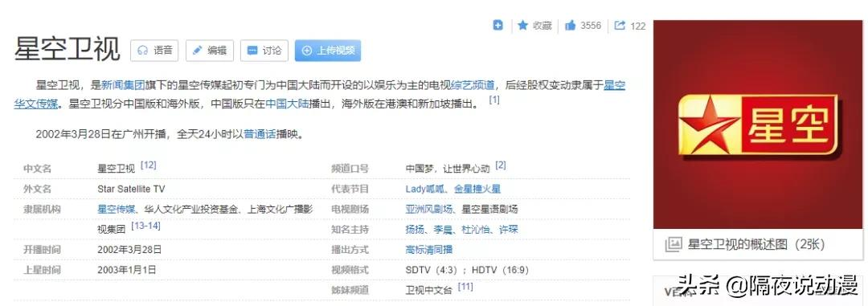Click the 上传视频 upload video button

328,51
